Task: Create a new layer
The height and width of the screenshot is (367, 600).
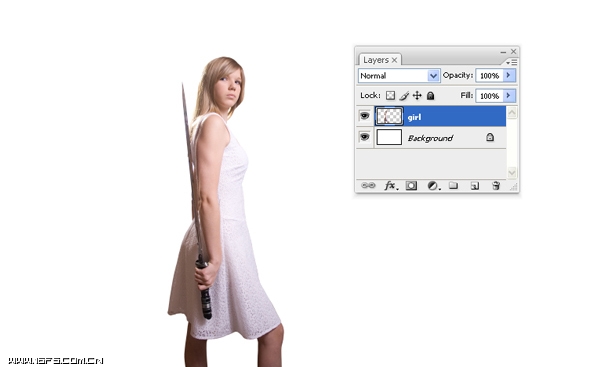Action: coord(475,186)
